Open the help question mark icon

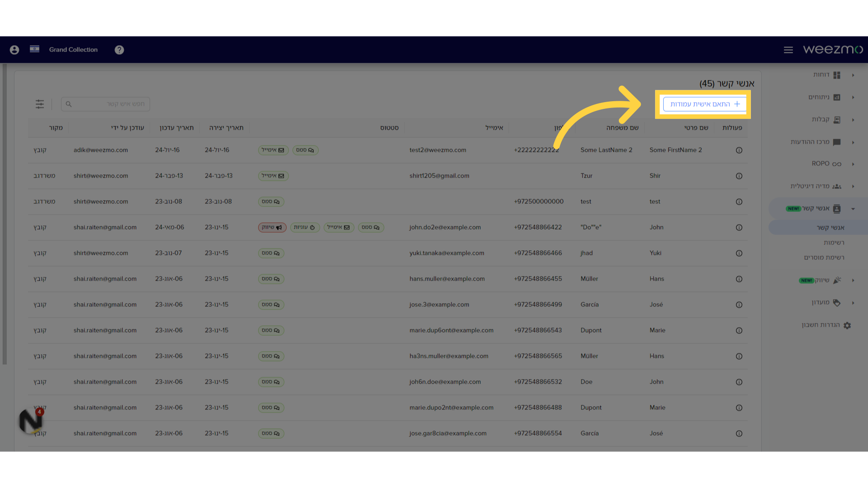pyautogui.click(x=119, y=50)
